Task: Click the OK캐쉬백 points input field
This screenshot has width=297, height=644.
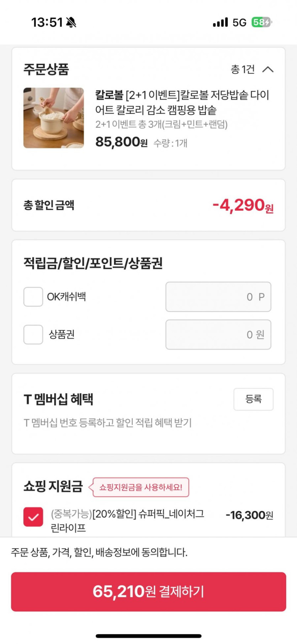Action: tap(218, 297)
